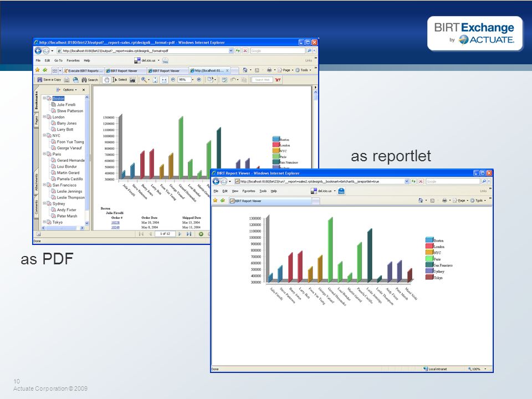Click the Tokyo legend swatch in reportlet window
Screen dimensions: 532x399
tap(429, 277)
